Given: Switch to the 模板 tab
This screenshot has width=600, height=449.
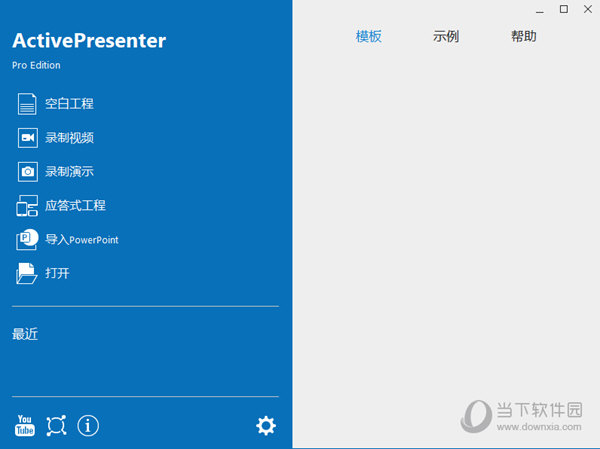Looking at the screenshot, I should click(x=368, y=36).
